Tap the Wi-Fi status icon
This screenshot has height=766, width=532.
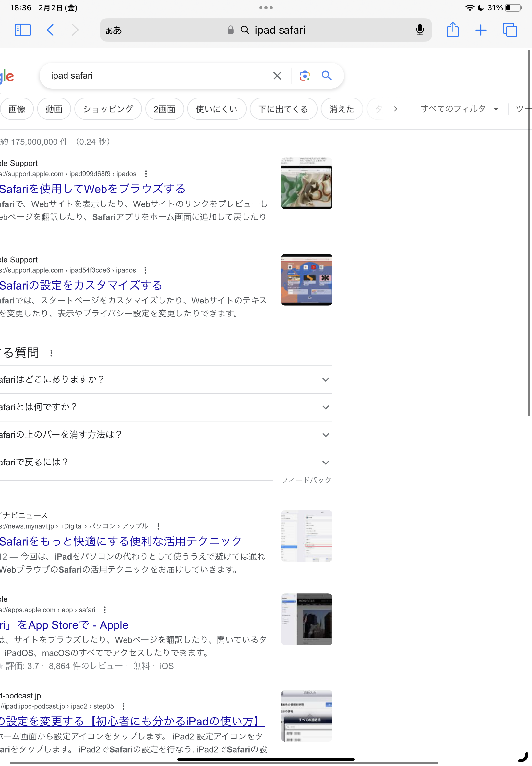tap(470, 8)
